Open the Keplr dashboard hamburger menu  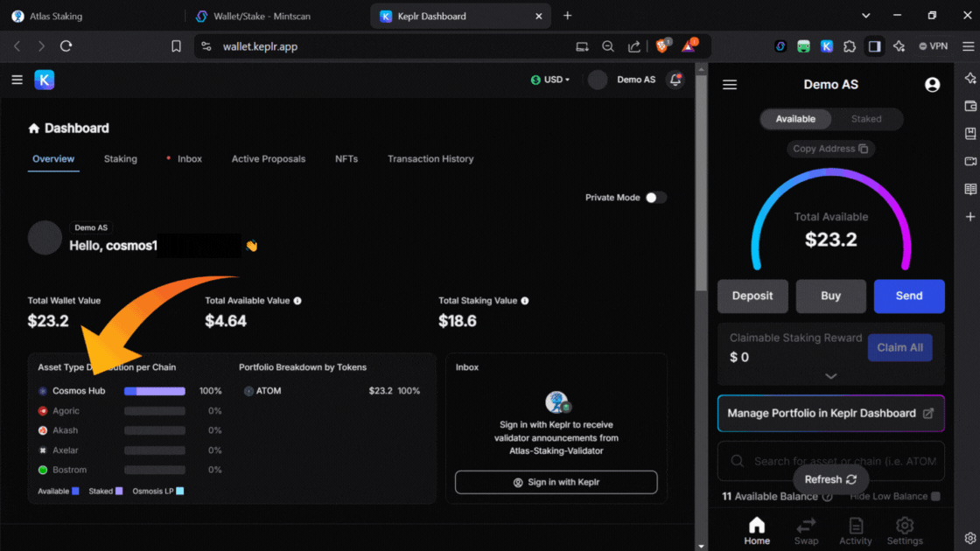point(17,80)
